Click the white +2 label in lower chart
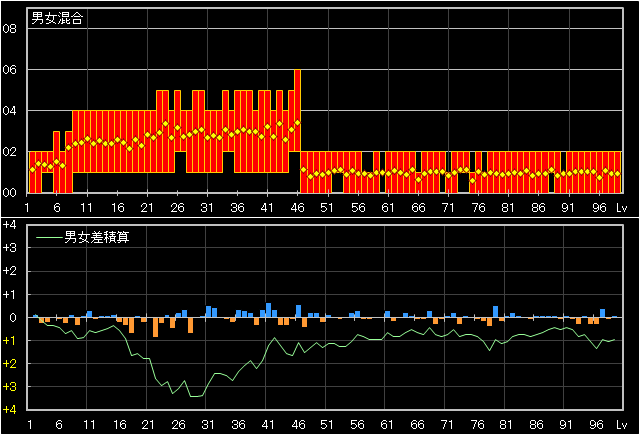Screen dimensions: 640x435 [x=9, y=271]
